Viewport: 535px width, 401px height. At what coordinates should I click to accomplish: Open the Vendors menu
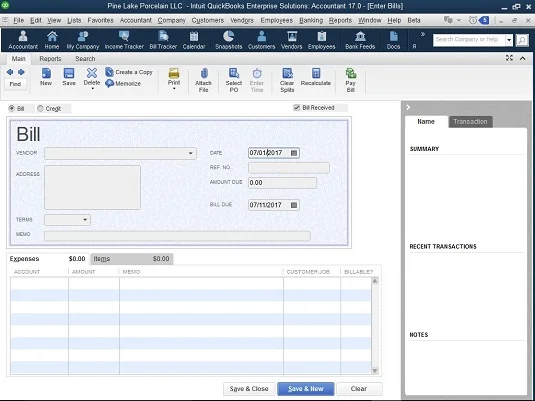pos(242,20)
